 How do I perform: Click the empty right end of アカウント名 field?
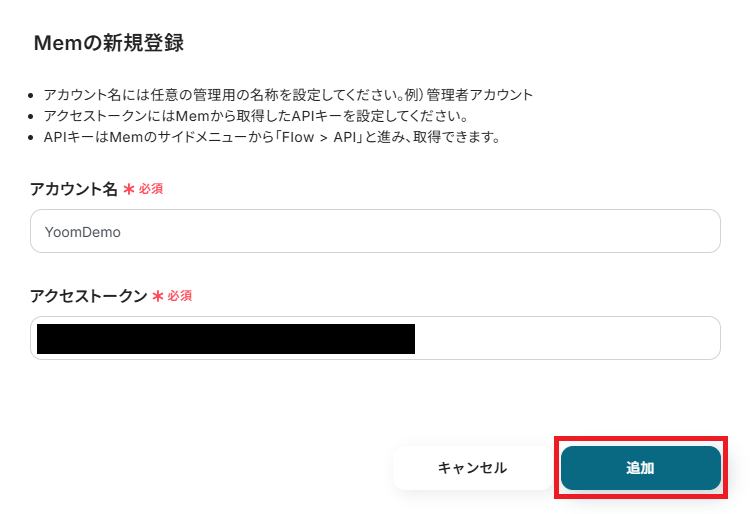(x=680, y=231)
